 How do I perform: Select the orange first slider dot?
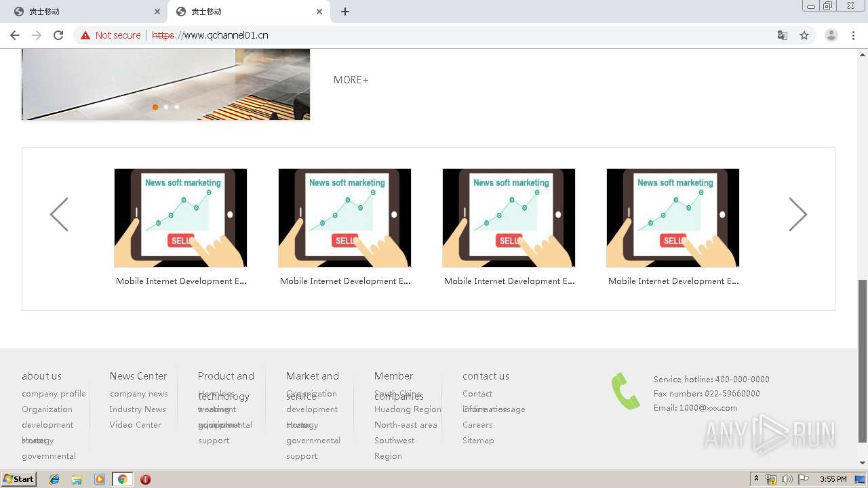[155, 107]
